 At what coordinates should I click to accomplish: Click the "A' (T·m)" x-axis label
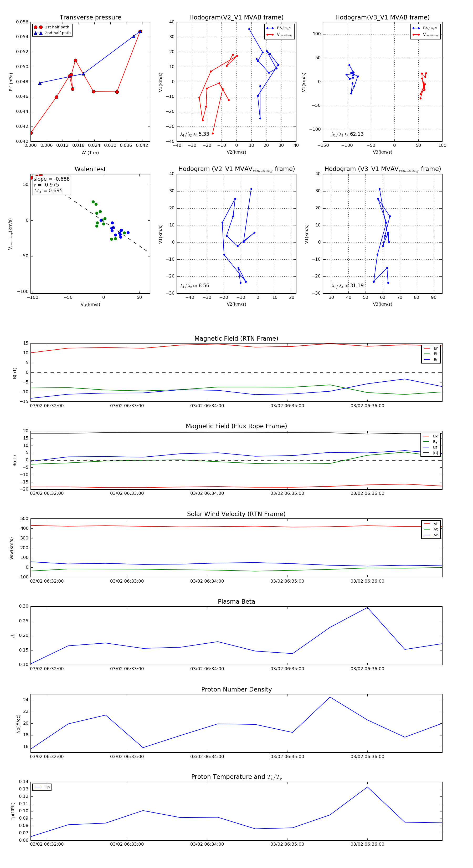pos(90,153)
